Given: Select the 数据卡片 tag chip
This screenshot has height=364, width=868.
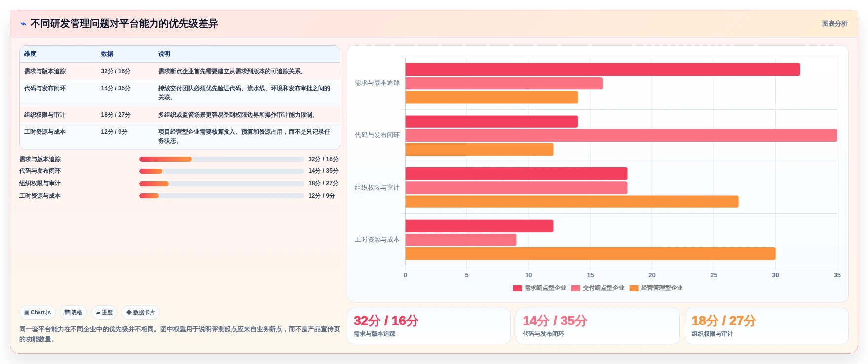Looking at the screenshot, I should click(141, 313).
